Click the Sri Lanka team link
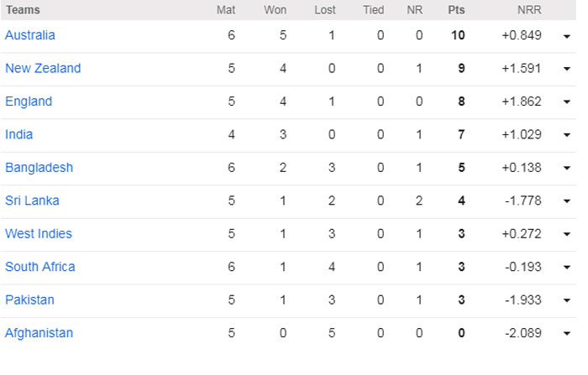This screenshot has height=375, width=588. (32, 201)
